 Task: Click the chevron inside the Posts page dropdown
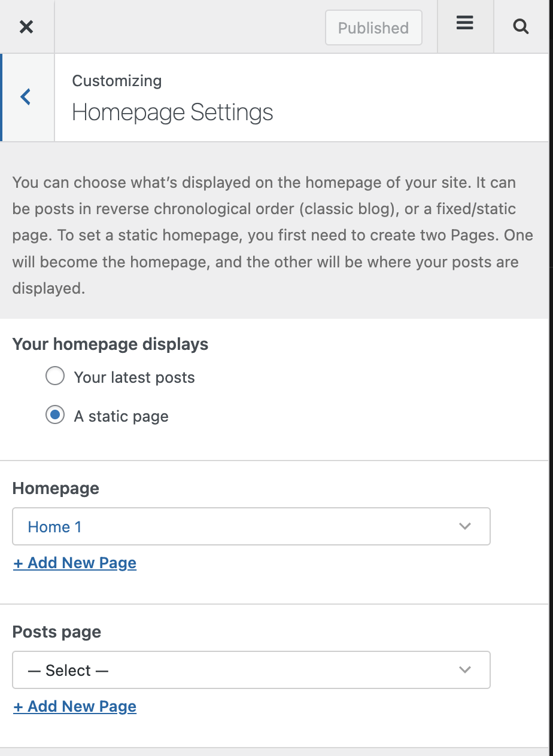465,670
